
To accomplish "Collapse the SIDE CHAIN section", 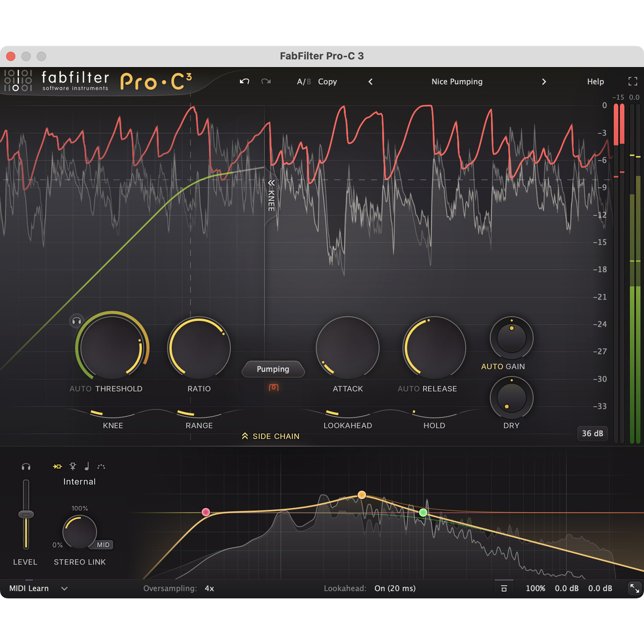I will pyautogui.click(x=270, y=436).
